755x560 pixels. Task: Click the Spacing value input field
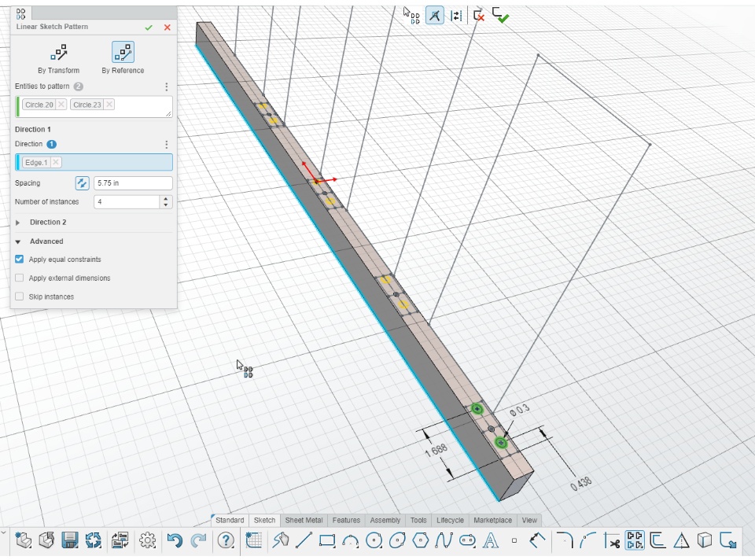(x=132, y=183)
